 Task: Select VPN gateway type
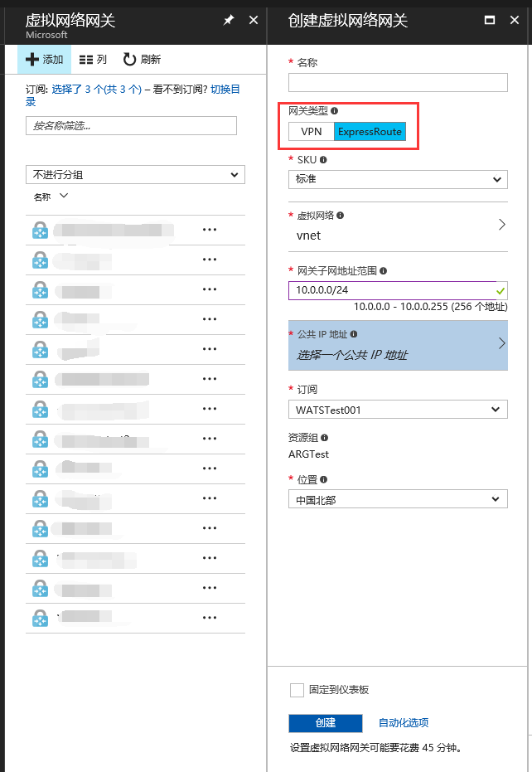pos(312,132)
